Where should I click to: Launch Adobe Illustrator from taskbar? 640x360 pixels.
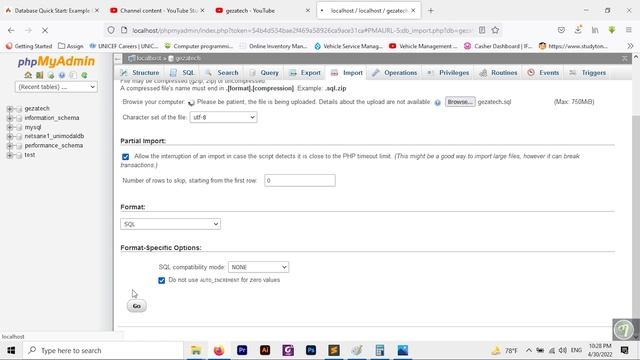(265, 350)
